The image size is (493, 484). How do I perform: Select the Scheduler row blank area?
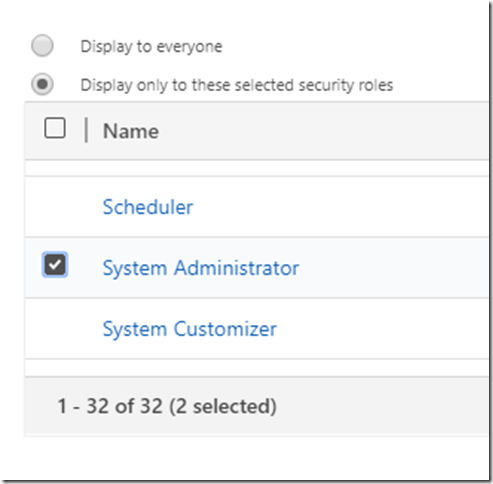pyautogui.click(x=340, y=207)
